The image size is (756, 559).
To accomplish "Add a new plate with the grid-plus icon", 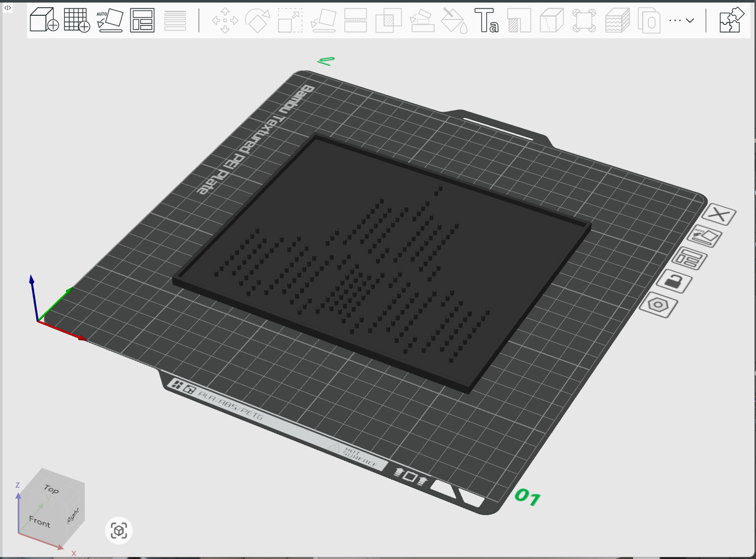I will tap(77, 20).
